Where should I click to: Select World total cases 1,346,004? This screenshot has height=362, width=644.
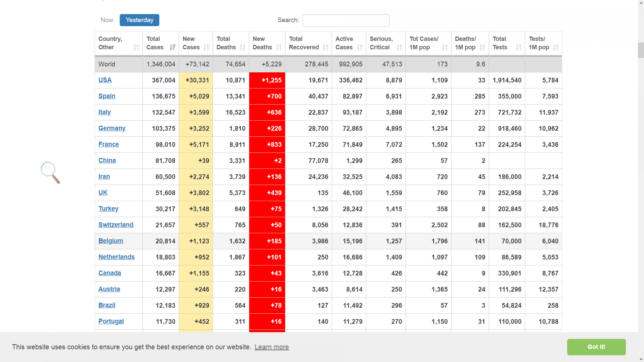point(161,64)
